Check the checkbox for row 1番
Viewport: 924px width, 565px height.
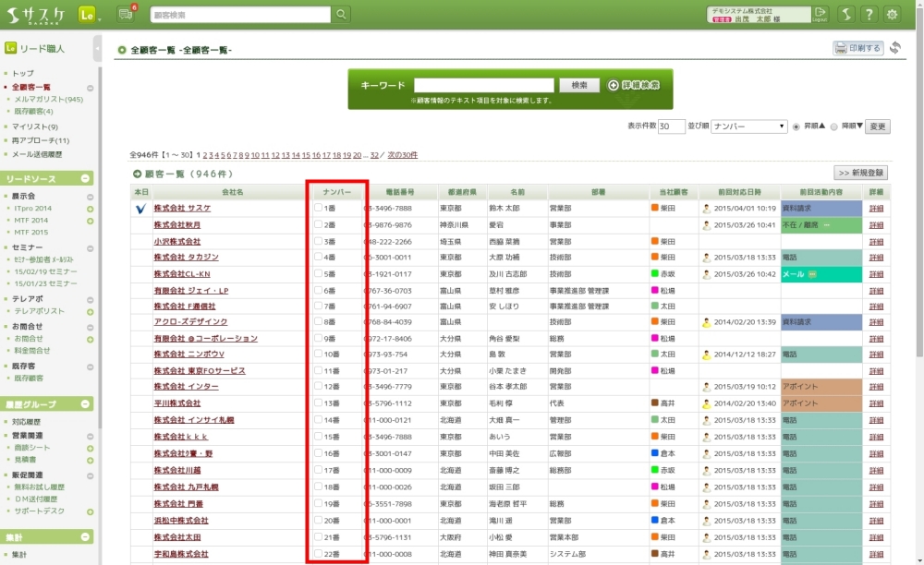(x=319, y=209)
